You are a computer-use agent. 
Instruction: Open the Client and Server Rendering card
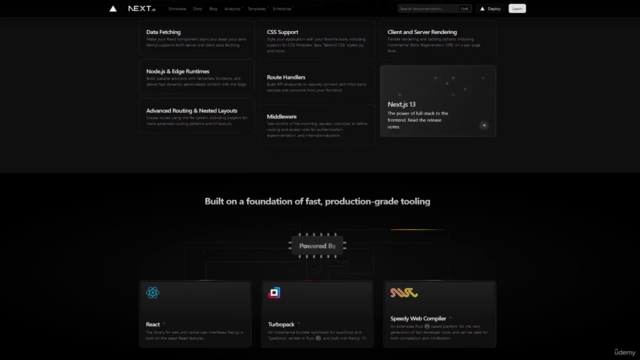pos(438,40)
